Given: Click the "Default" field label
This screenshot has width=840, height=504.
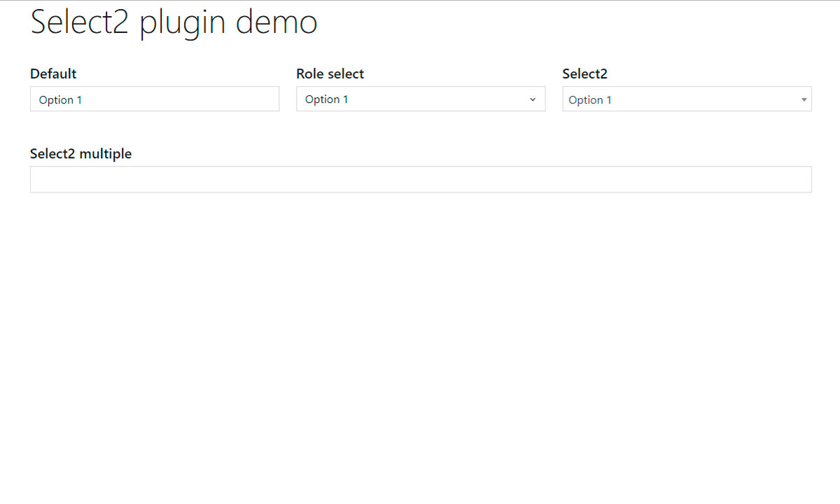Looking at the screenshot, I should 53,73.
